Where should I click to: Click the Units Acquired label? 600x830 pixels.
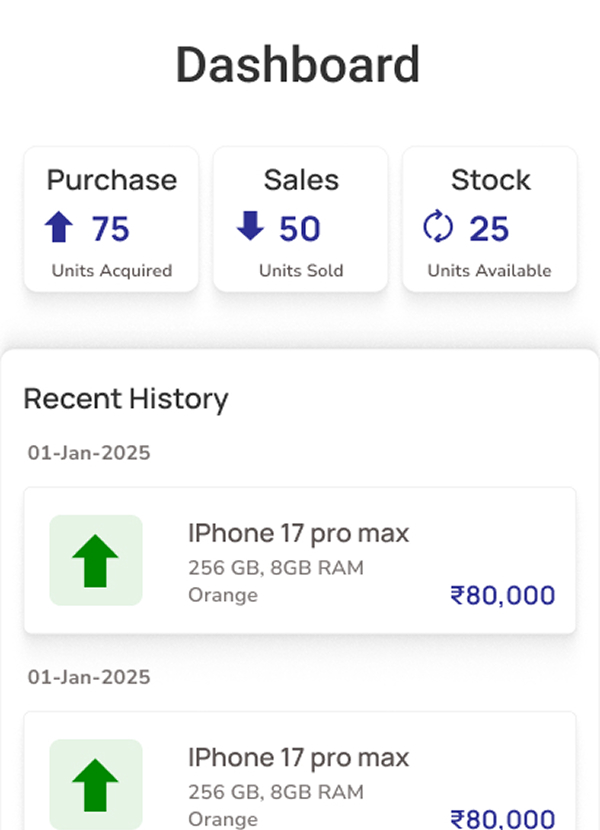[x=111, y=270]
